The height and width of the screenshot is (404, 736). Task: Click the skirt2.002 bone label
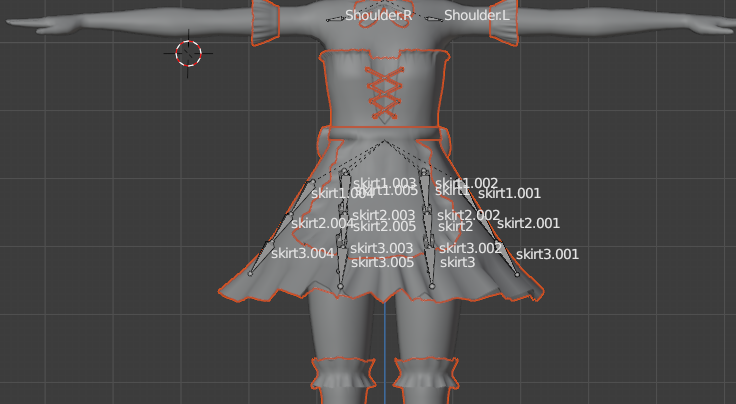(468, 215)
